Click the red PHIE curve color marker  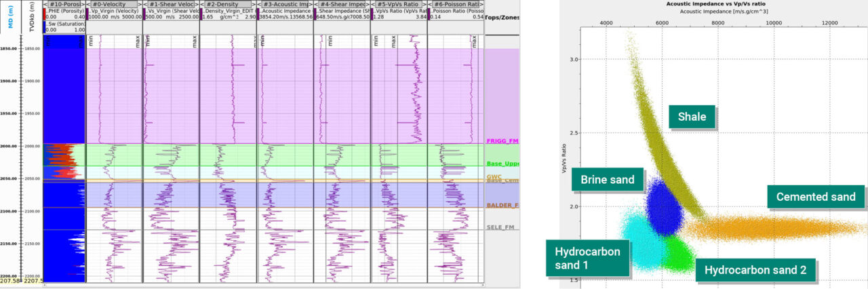pos(44,14)
